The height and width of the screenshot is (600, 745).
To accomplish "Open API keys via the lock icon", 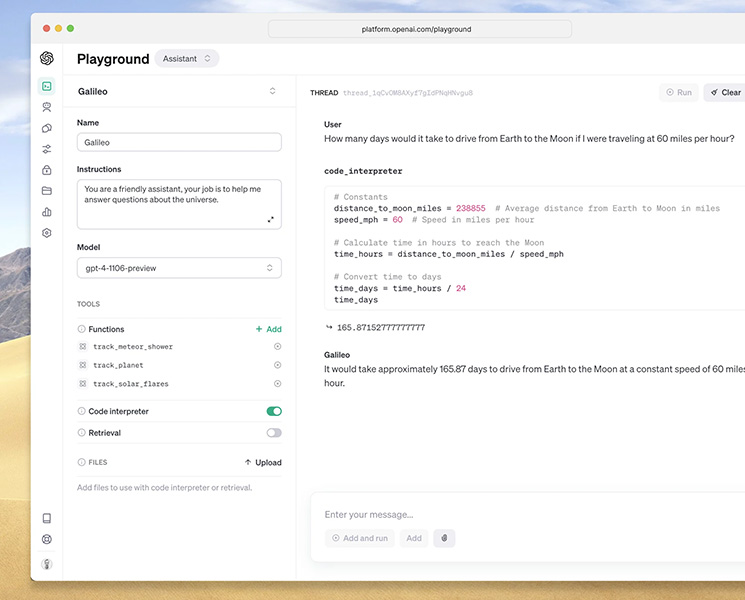I will click(46, 170).
